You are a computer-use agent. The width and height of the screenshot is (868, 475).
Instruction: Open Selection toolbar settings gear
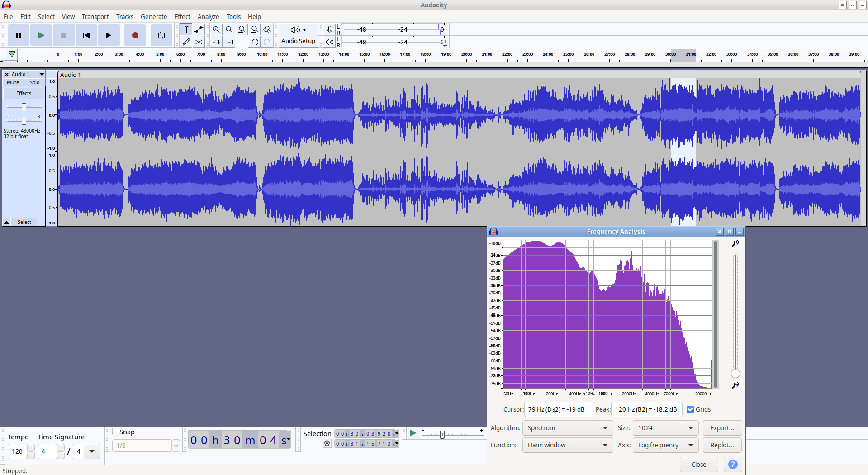(x=327, y=444)
